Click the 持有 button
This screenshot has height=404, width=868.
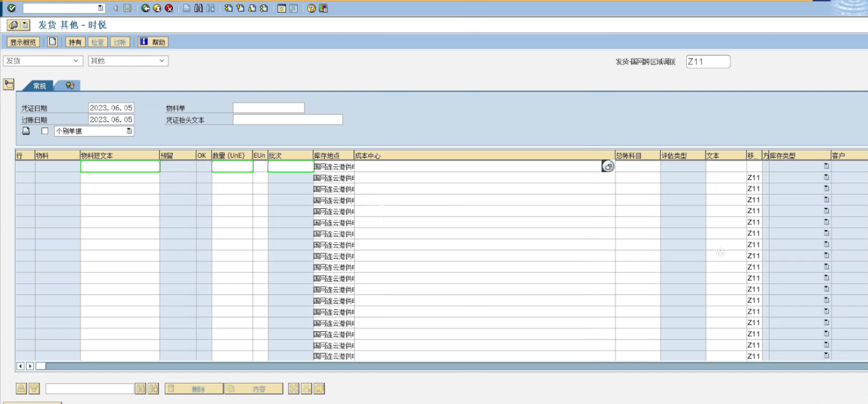[x=75, y=42]
